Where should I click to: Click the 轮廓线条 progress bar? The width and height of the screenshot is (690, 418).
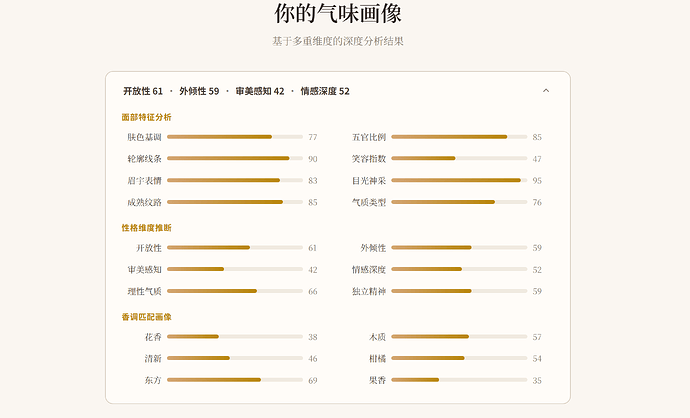pos(235,158)
